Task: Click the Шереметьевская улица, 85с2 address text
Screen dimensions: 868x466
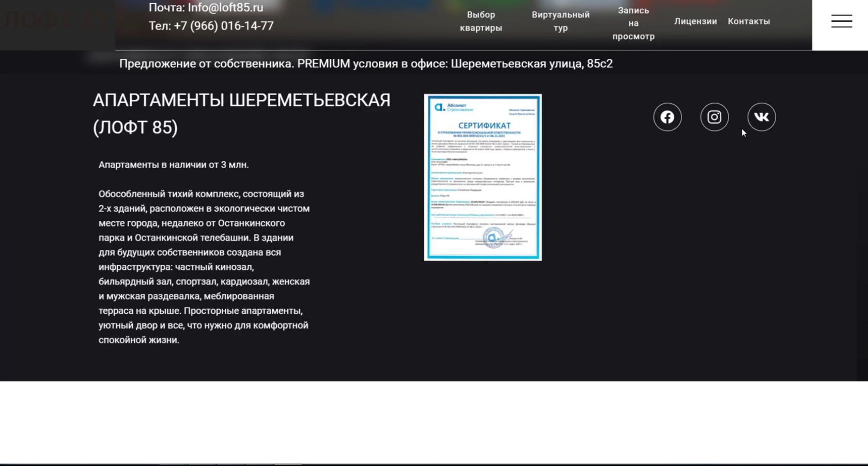Action: pyautogui.click(x=532, y=64)
